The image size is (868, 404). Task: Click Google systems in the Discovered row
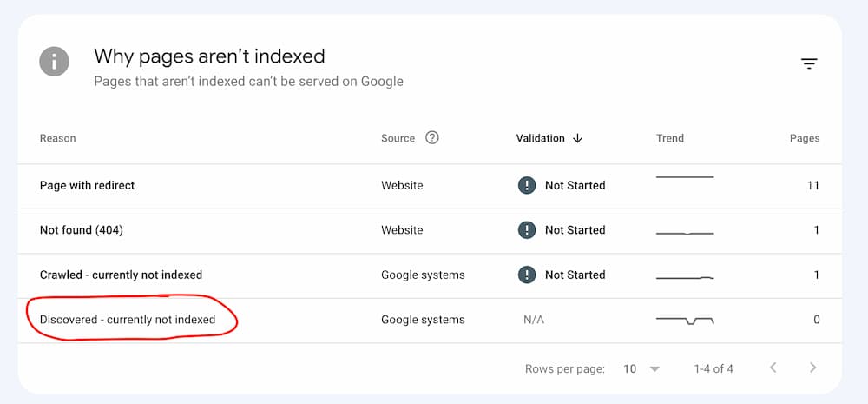tap(423, 320)
